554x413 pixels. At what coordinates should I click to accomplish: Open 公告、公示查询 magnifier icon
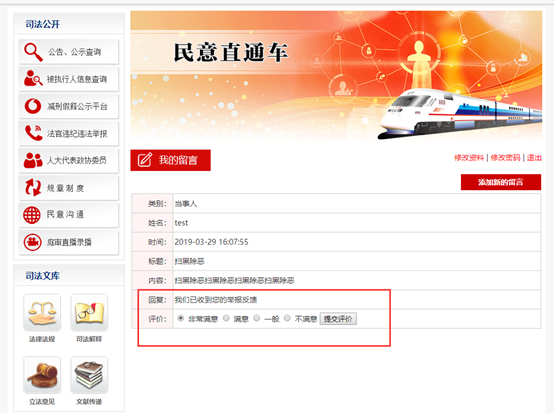pyautogui.click(x=33, y=52)
